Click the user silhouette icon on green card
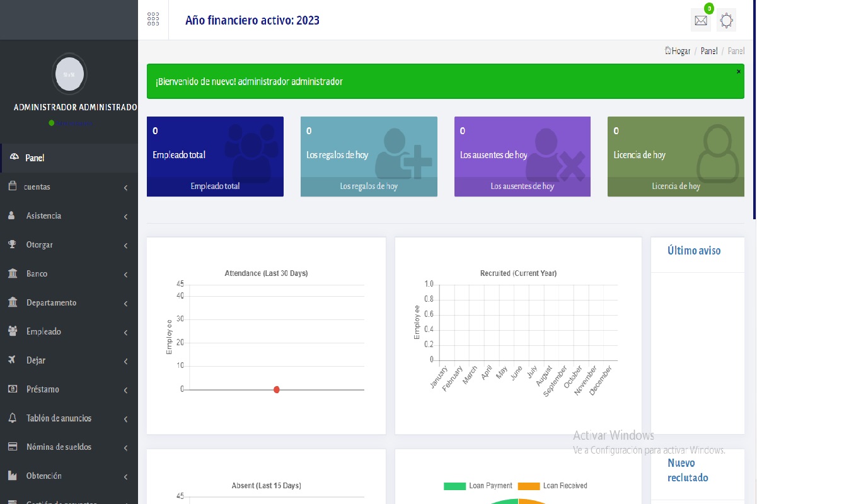This screenshot has height=504, width=861. pyautogui.click(x=718, y=153)
